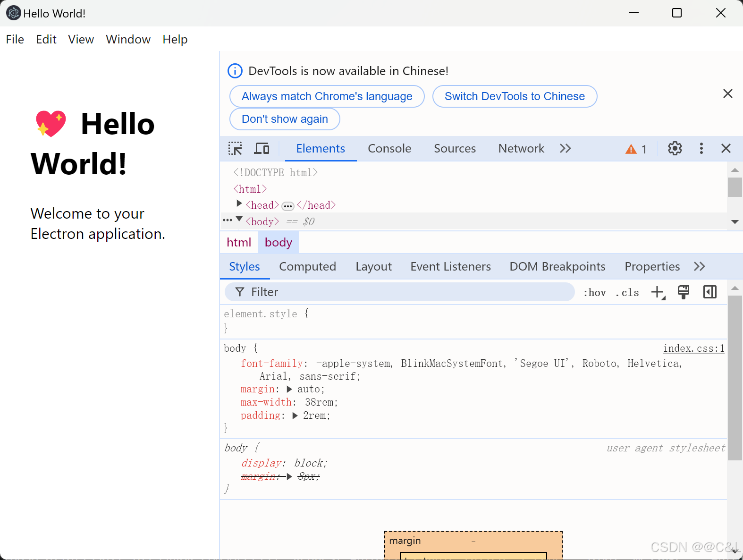The width and height of the screenshot is (743, 560).
Task: Open the index.css:1 source link
Action: 693,348
